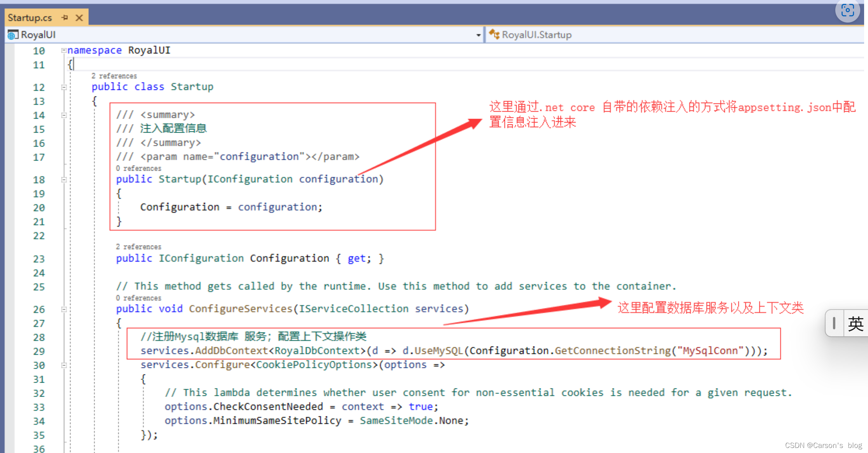Collapse the class Startup block at line 12

64,87
